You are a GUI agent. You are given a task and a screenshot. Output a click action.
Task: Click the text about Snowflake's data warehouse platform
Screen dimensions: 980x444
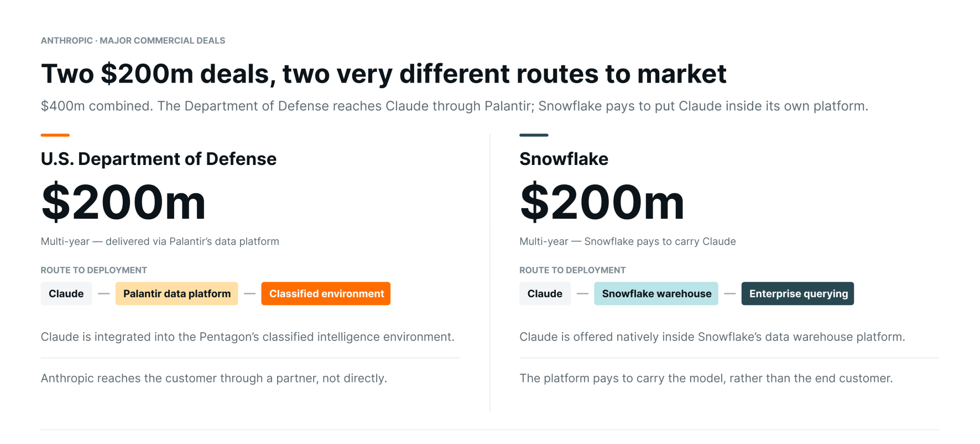click(712, 337)
